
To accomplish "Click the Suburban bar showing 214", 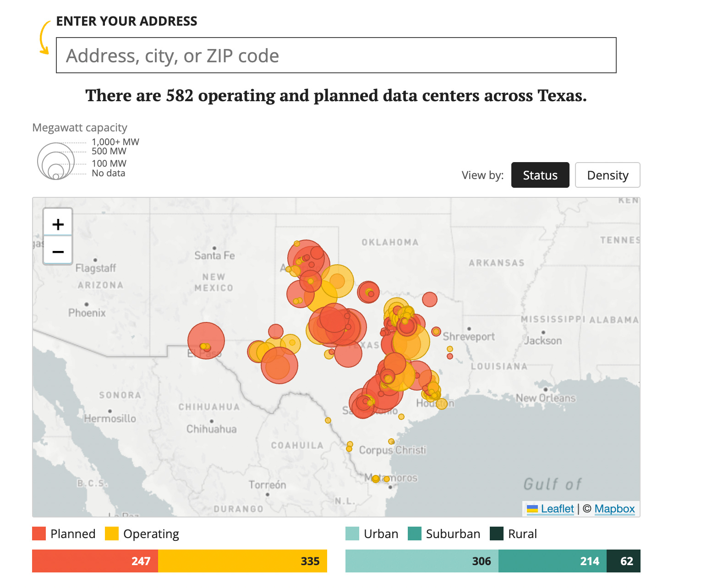I will click(553, 561).
